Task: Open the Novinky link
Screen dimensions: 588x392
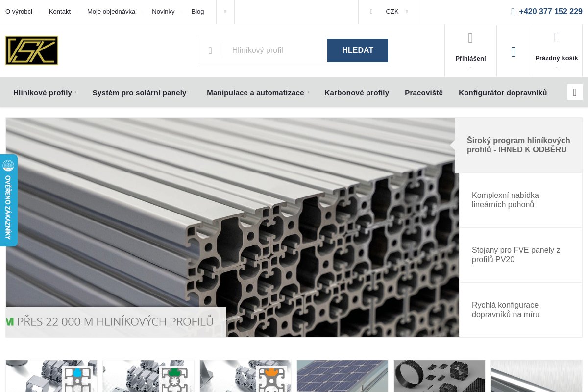Action: pyautogui.click(x=163, y=12)
